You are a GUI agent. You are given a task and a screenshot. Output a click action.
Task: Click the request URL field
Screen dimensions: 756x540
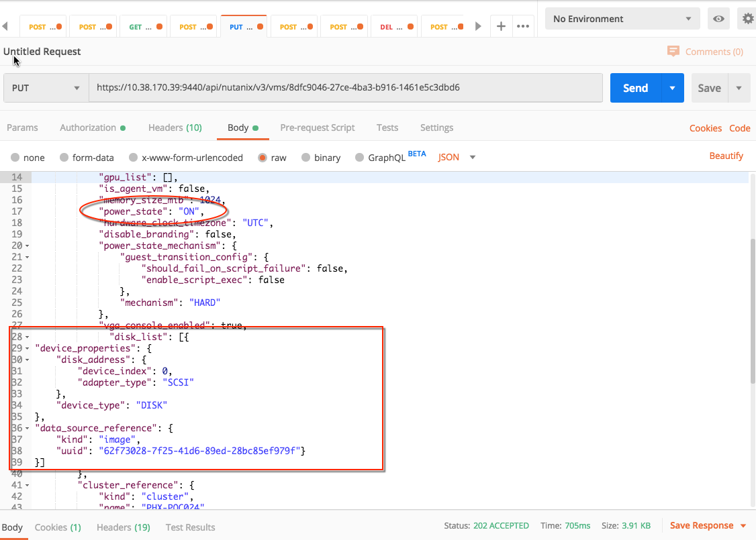(x=345, y=88)
